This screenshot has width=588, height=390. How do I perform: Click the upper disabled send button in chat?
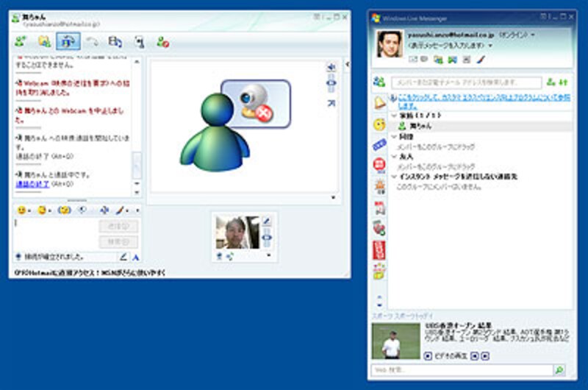click(118, 227)
